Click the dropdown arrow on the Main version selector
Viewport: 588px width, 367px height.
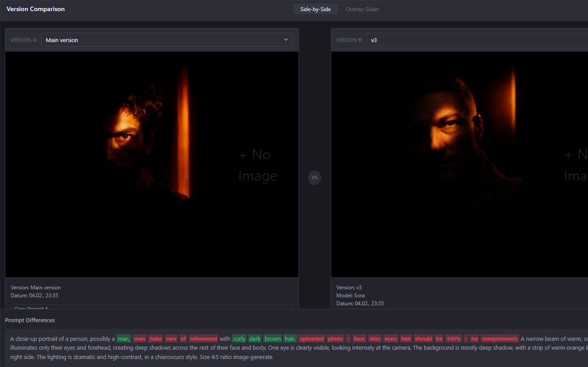point(285,40)
